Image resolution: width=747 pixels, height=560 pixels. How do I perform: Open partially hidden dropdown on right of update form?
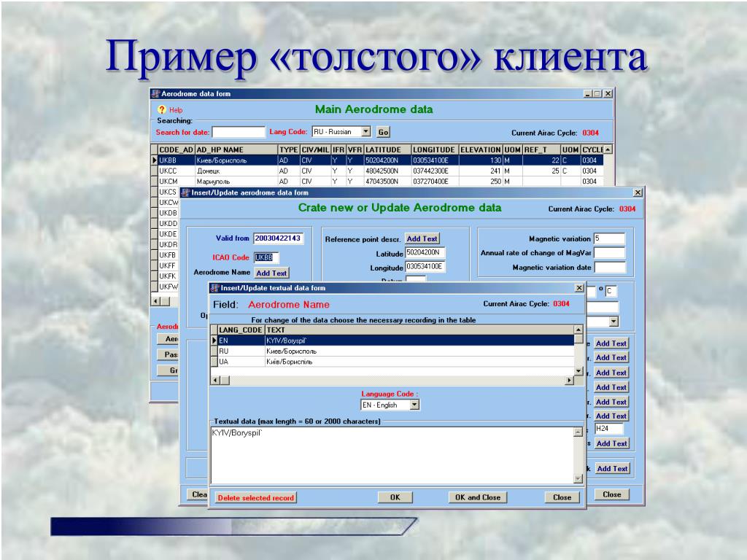614,322
